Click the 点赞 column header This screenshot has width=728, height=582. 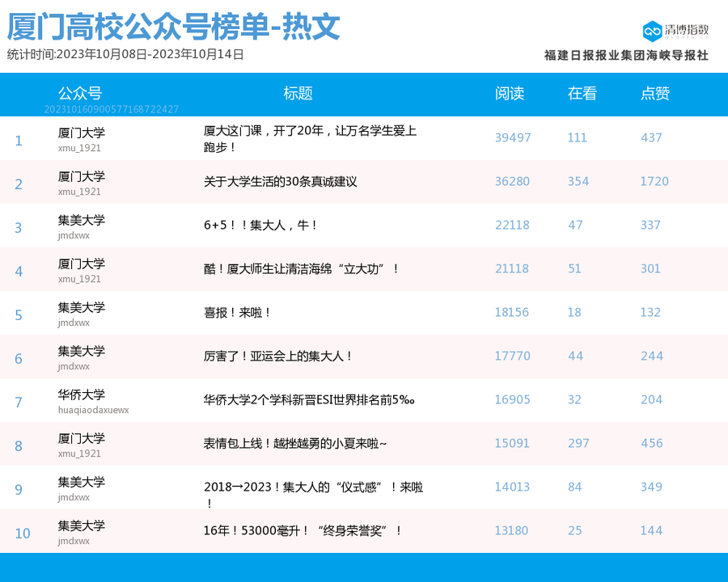click(655, 93)
